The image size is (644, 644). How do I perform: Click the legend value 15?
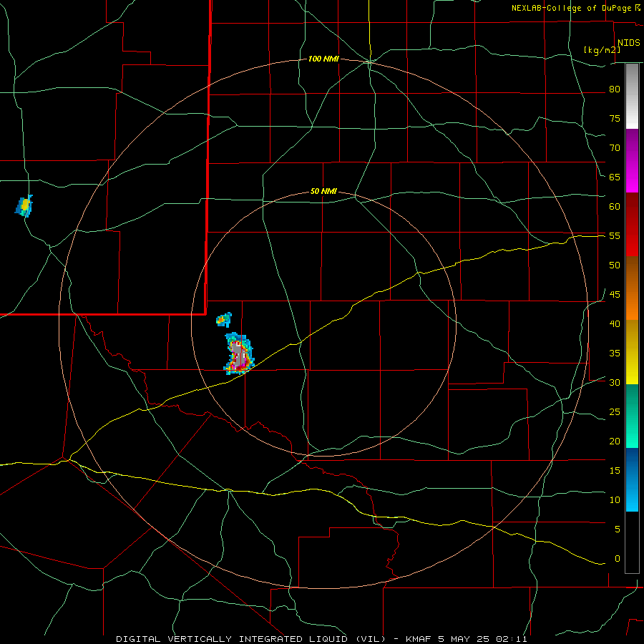pos(615,470)
